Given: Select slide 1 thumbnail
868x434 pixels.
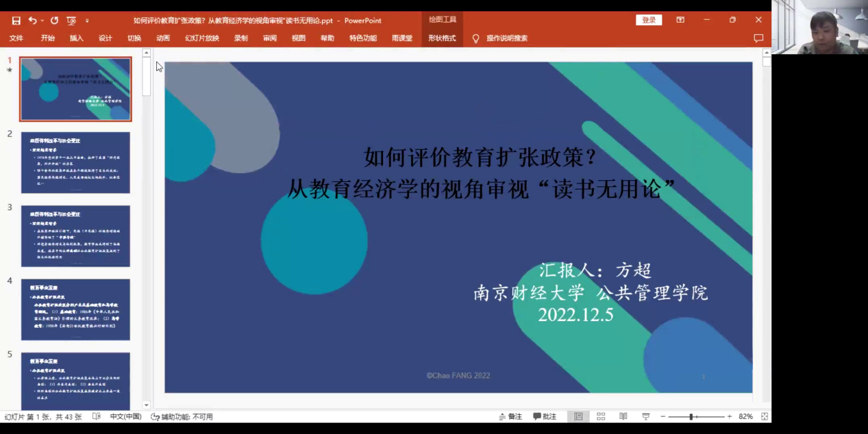Looking at the screenshot, I should [75, 89].
